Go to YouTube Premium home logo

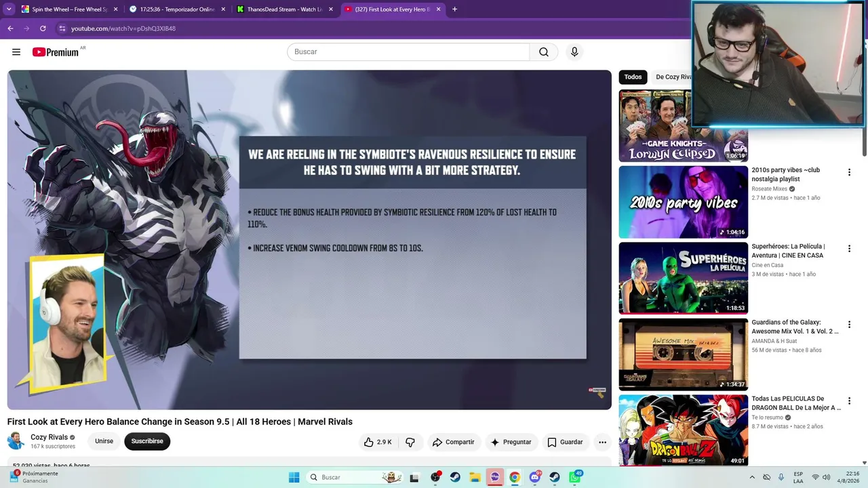tap(56, 52)
